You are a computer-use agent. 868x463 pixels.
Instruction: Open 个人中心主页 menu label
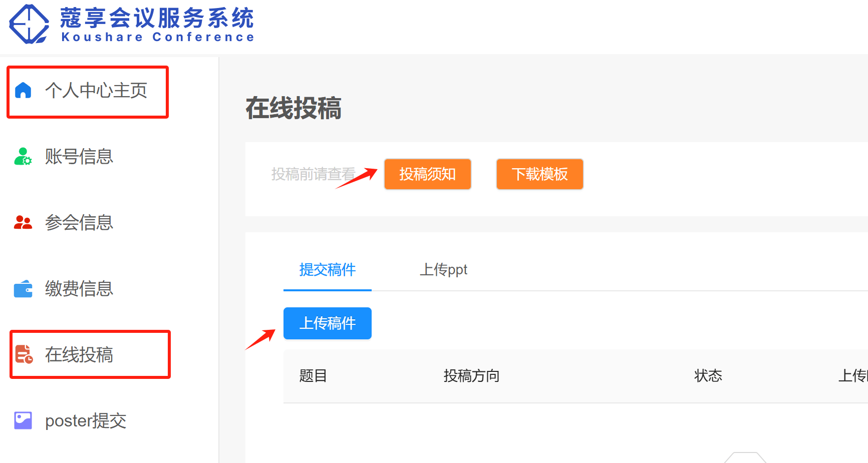click(x=96, y=91)
